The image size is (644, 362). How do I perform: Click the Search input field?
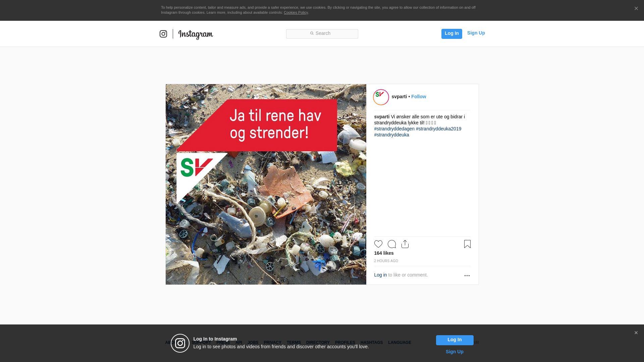pos(322,34)
